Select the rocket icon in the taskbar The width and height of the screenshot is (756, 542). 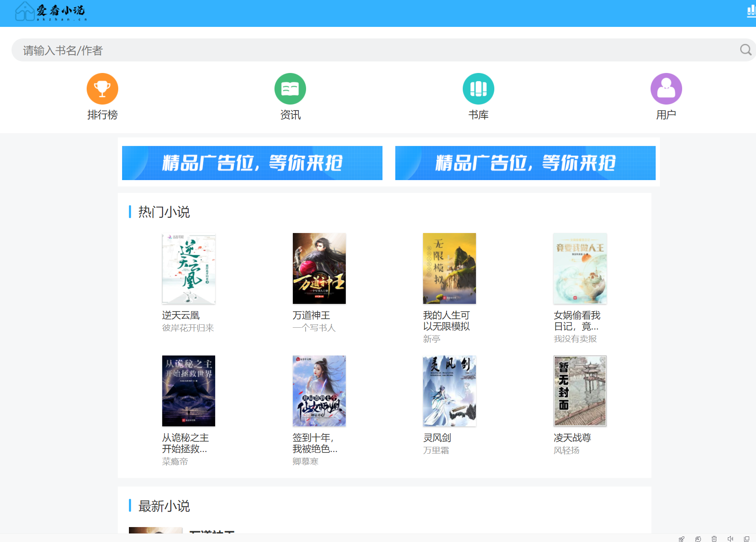coord(680,538)
